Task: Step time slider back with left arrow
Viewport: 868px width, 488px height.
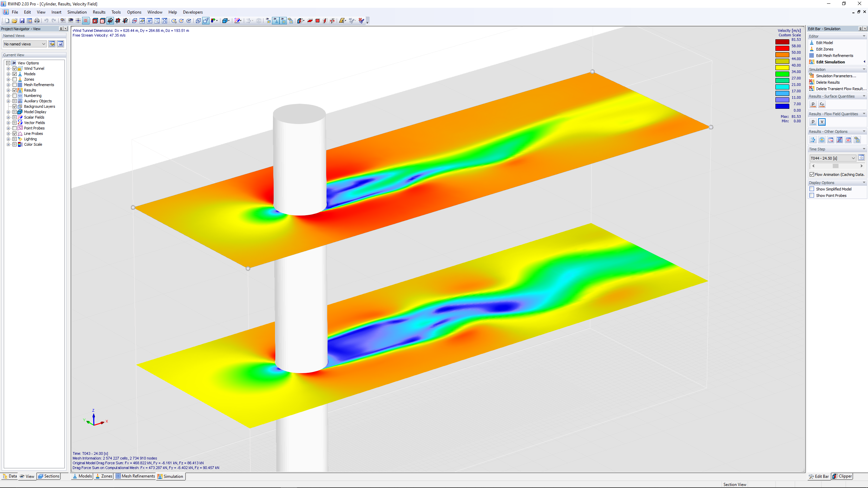Action: tap(813, 166)
